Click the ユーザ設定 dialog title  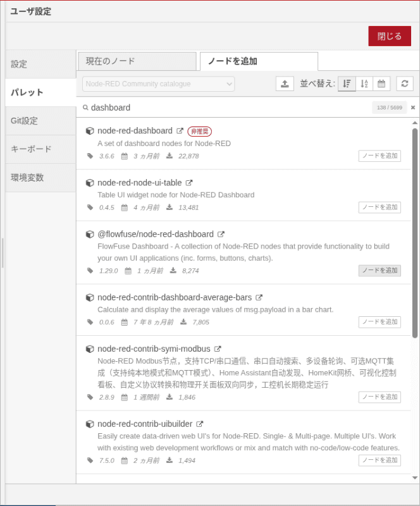30,11
